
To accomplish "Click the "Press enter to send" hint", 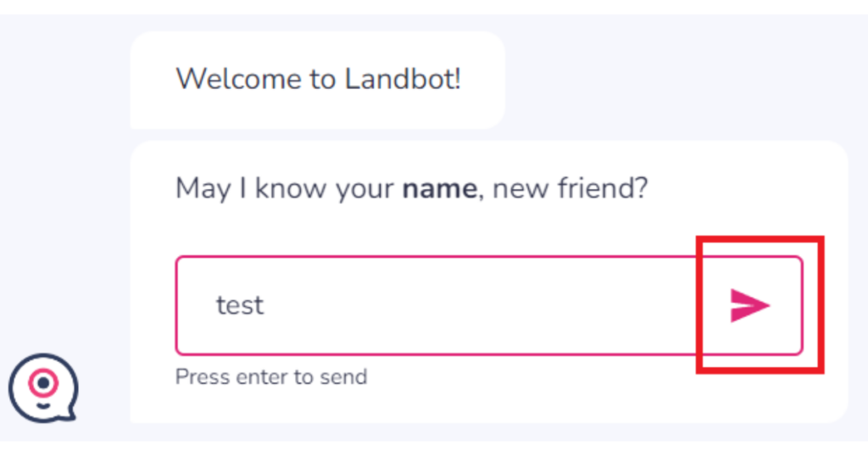I will 271,376.
